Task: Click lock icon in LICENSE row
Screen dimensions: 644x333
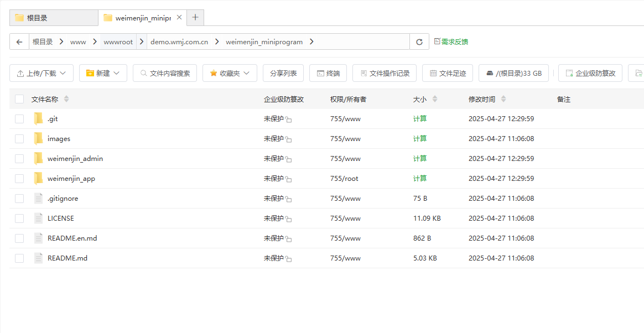Action: click(289, 220)
